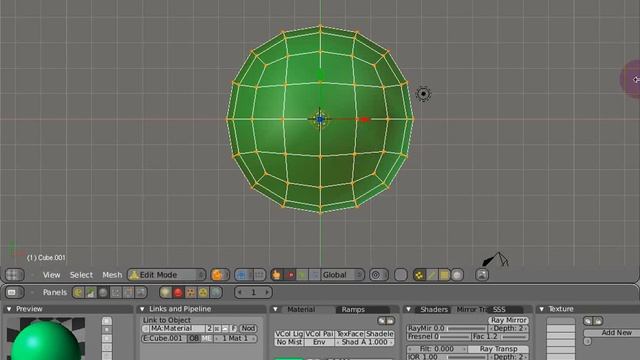Screen dimensions: 640x360
Task: Collapse the Shaders panel triangle
Action: (x=409, y=309)
